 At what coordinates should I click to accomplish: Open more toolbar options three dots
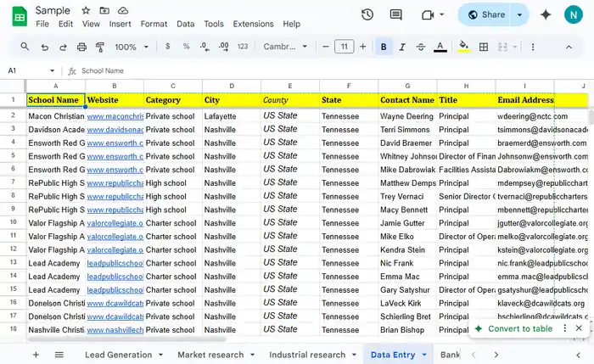click(x=533, y=47)
